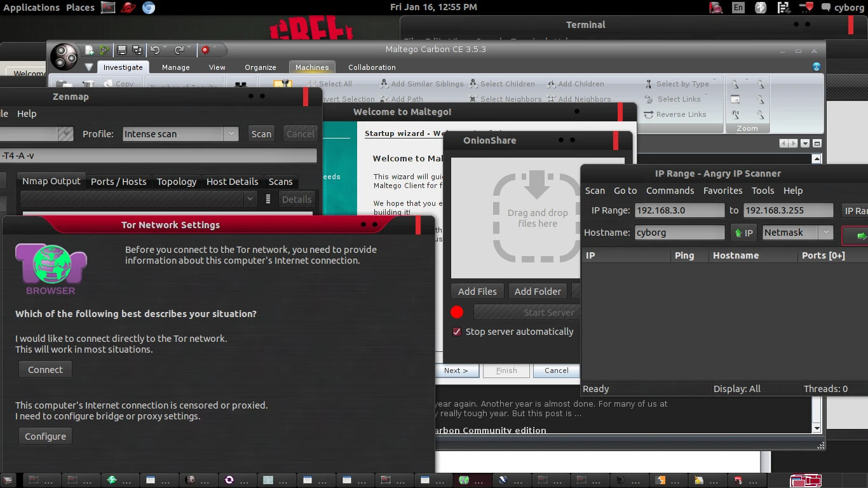Open the Zenmap Help menu
This screenshot has width=868, height=488.
(27, 114)
